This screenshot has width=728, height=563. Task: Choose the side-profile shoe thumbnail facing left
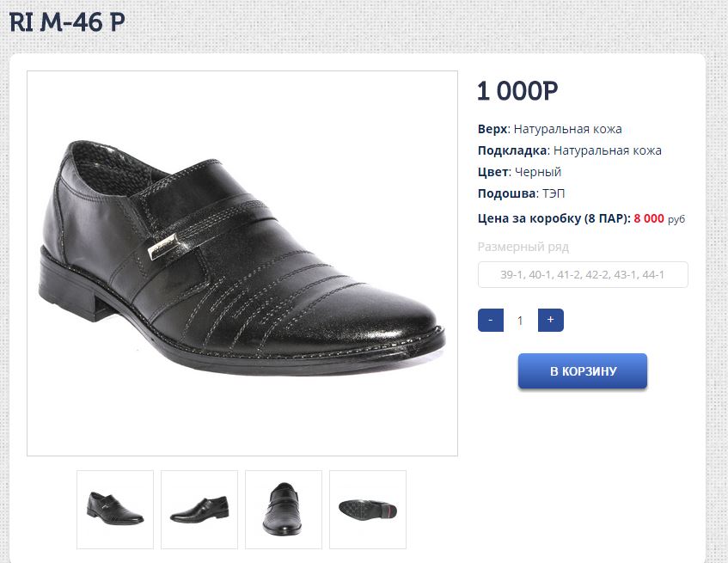pos(199,509)
